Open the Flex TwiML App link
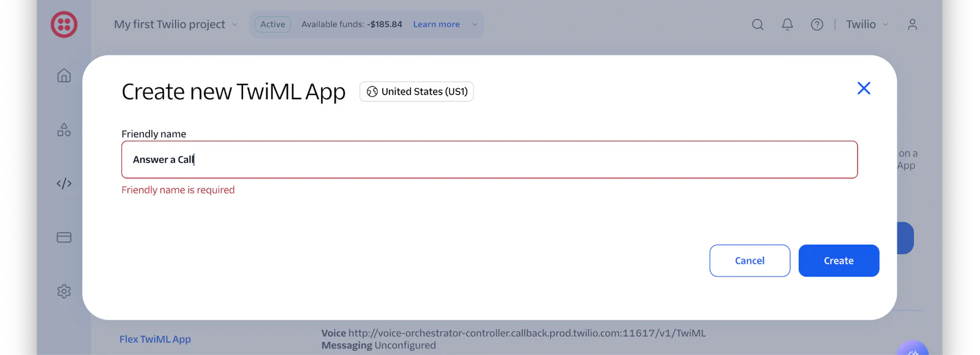The width and height of the screenshot is (980, 355). pyautogui.click(x=155, y=339)
